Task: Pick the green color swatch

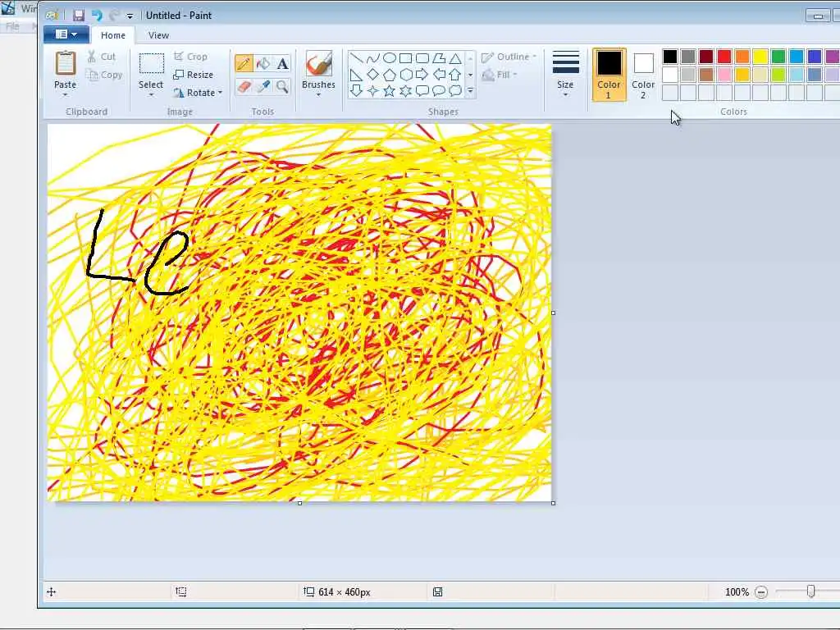Action: pyautogui.click(x=778, y=57)
